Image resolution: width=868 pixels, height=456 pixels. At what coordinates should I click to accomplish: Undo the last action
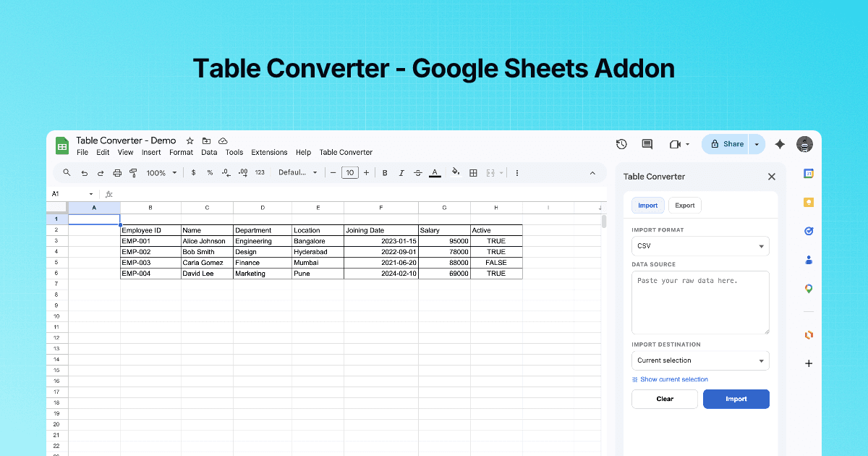click(x=84, y=173)
